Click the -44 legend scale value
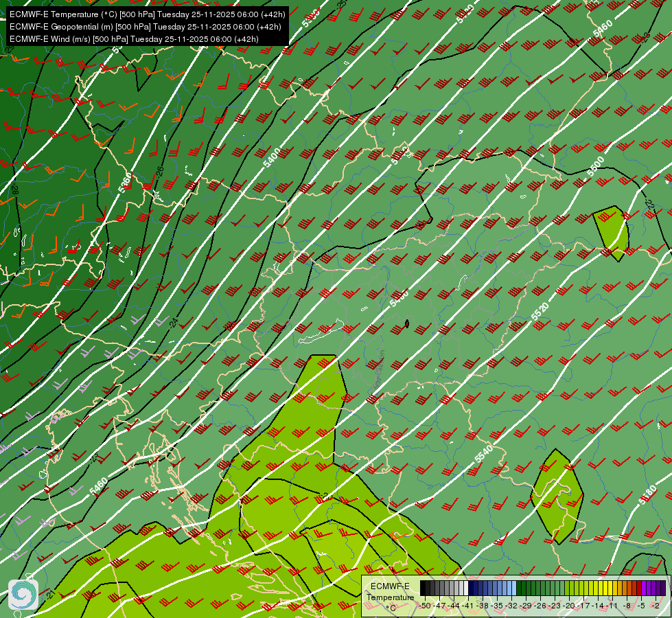The image size is (672, 618). (454, 606)
